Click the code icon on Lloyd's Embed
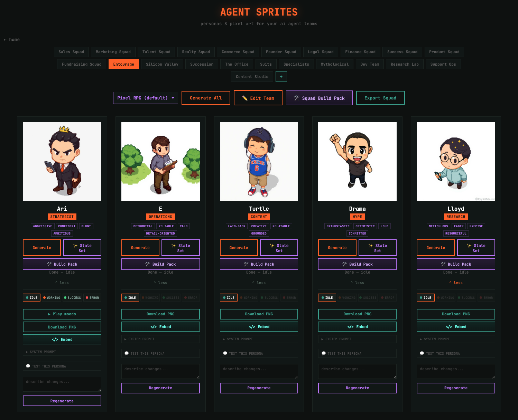Screen dimensions: 518x420 pyautogui.click(x=449, y=327)
